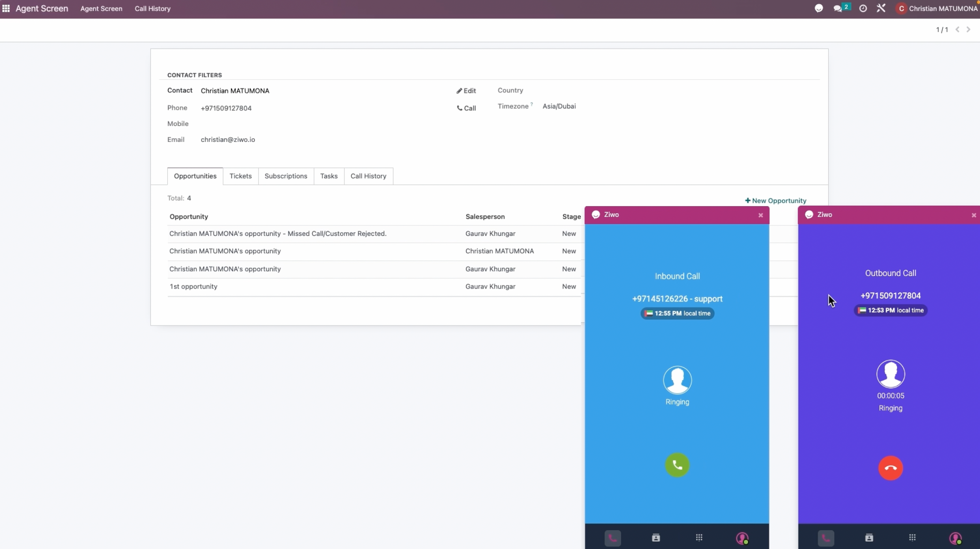This screenshot has height=549, width=980.
Task: Open agent status icon in inbound widget
Action: (x=742, y=538)
